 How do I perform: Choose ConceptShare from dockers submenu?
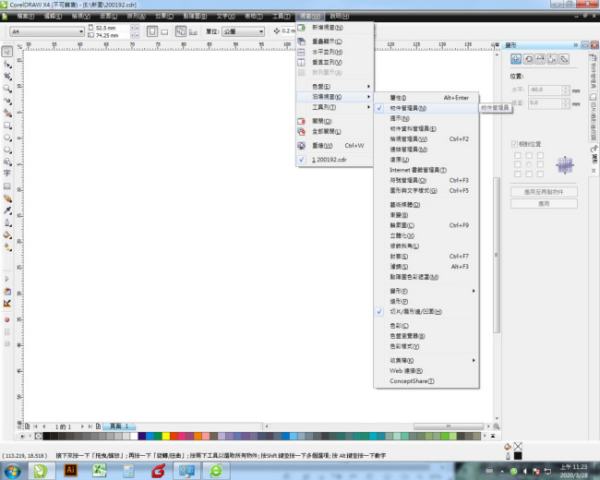[x=426, y=381]
